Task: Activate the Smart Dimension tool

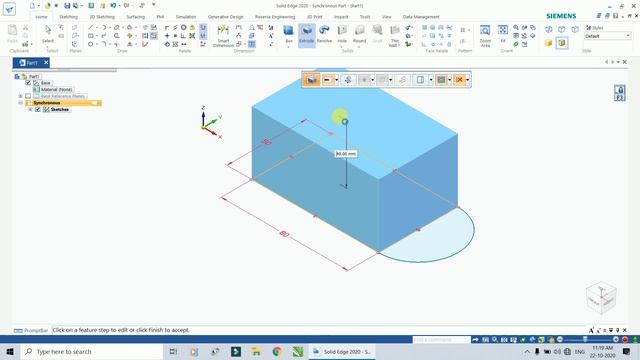Action: pyautogui.click(x=223, y=36)
